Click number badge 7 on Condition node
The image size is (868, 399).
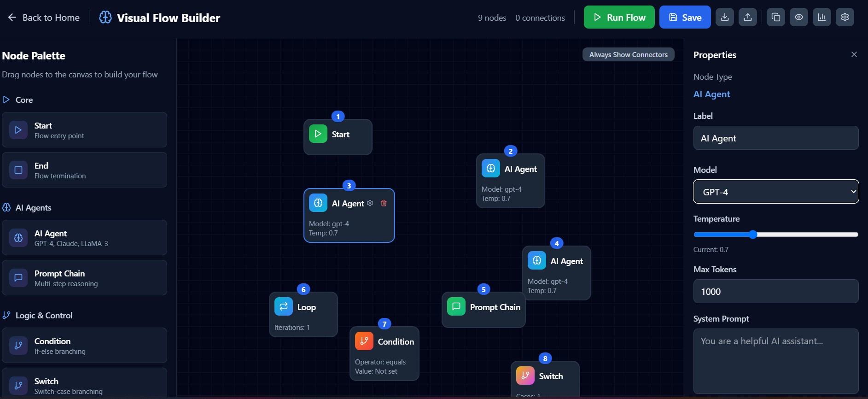384,324
